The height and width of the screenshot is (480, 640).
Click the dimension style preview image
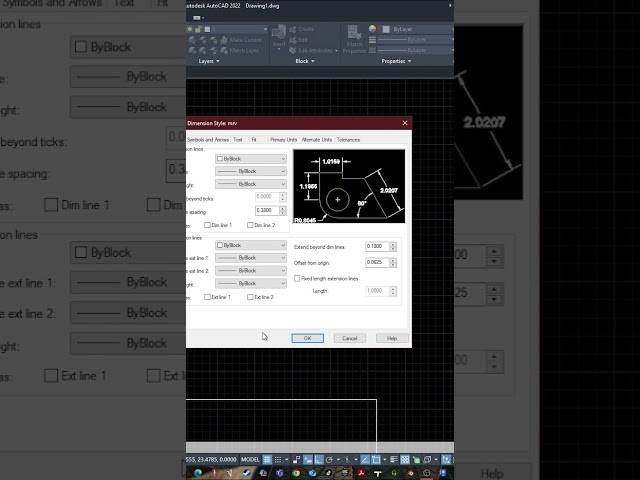349,186
